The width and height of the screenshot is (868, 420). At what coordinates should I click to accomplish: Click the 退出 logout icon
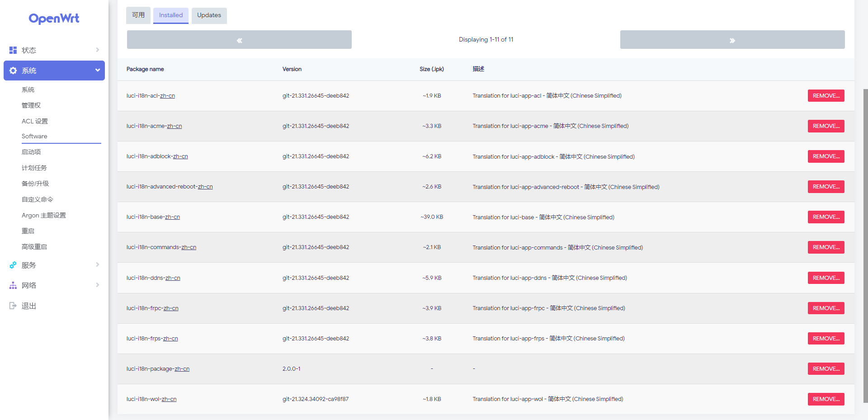(x=12, y=306)
